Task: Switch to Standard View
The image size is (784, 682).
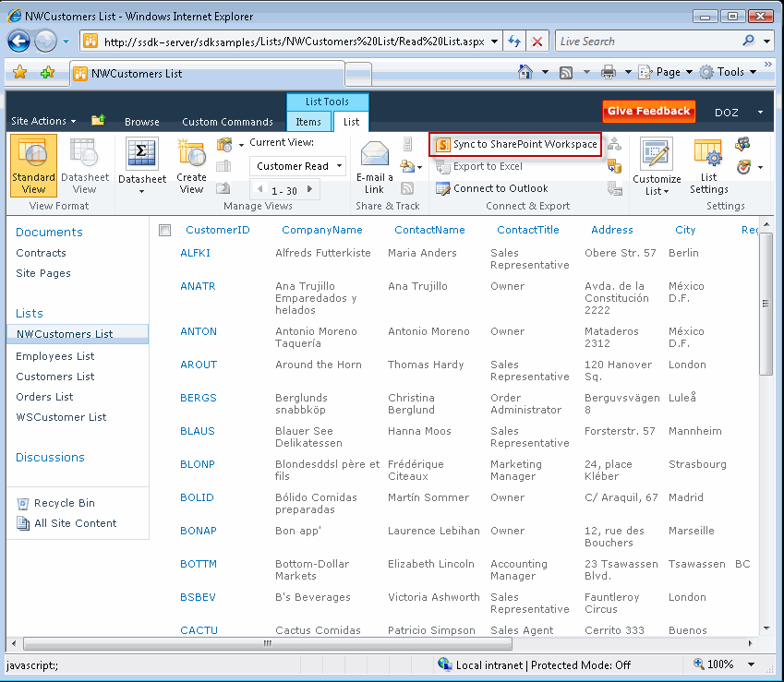Action: pos(33,166)
